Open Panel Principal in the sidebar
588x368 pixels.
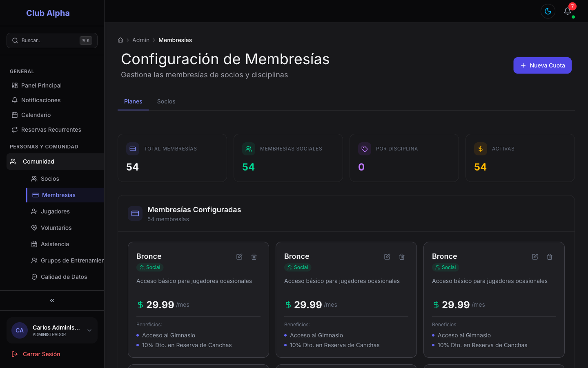52,85
